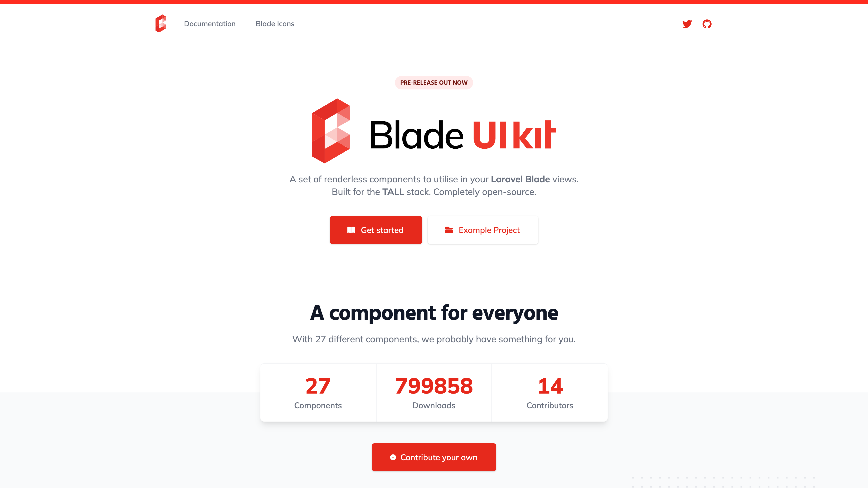Click Get started button
Image resolution: width=868 pixels, height=488 pixels.
click(376, 230)
